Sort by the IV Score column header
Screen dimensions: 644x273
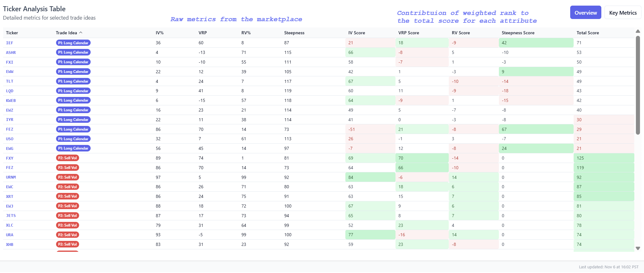click(357, 33)
